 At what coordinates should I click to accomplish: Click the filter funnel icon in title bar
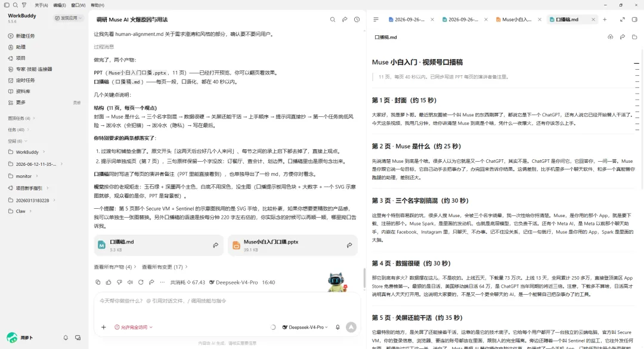click(x=24, y=5)
